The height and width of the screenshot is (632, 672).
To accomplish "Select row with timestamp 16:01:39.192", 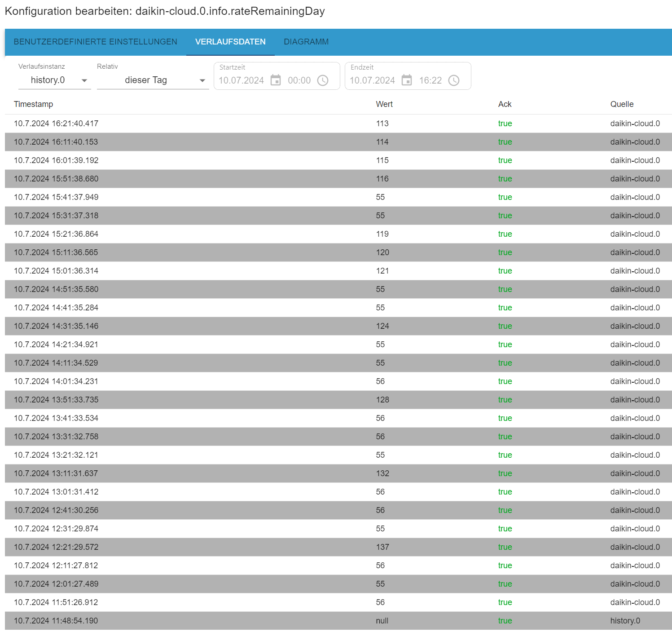I will 338,160.
